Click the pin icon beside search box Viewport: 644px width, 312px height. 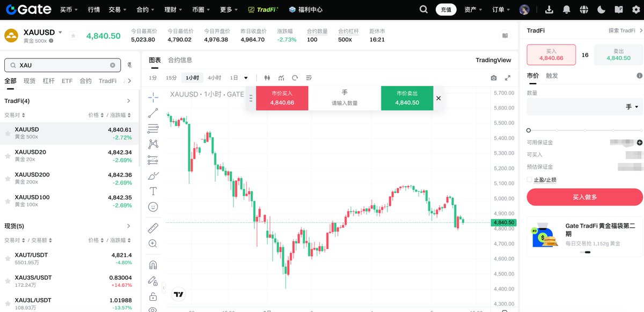tap(129, 65)
